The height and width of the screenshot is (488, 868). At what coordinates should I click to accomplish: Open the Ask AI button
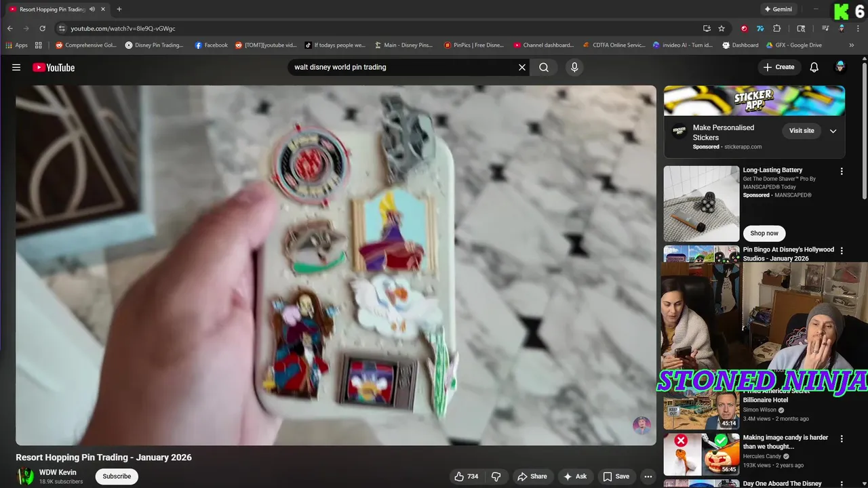point(575,476)
